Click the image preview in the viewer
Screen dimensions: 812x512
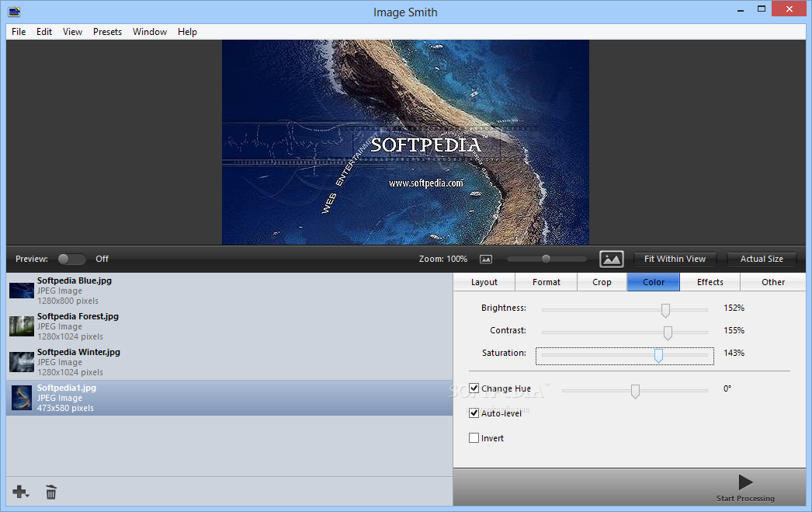point(405,142)
